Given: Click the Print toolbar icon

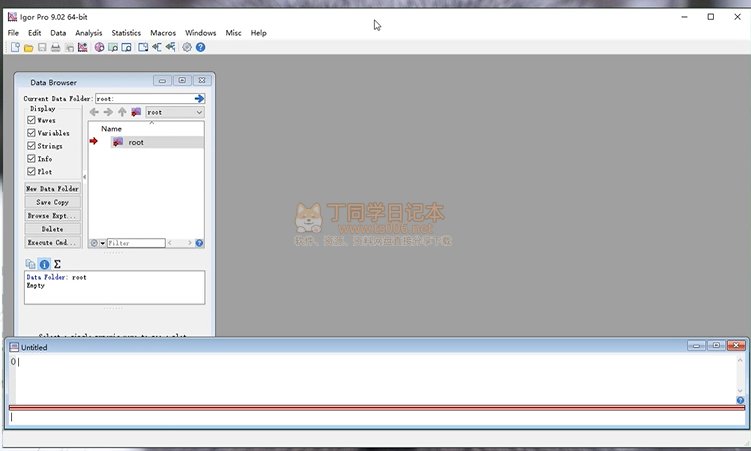Looking at the screenshot, I should pyautogui.click(x=56, y=47).
